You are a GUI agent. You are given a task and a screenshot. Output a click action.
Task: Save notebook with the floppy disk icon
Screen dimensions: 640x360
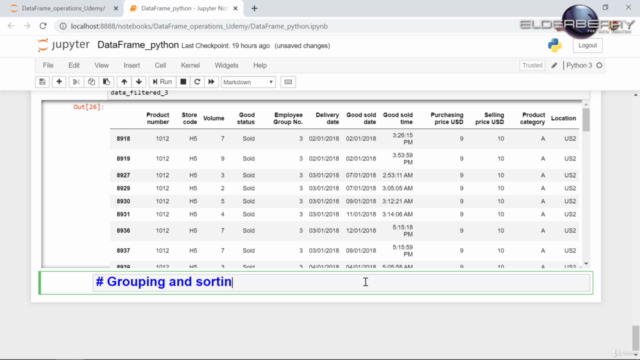[42, 82]
